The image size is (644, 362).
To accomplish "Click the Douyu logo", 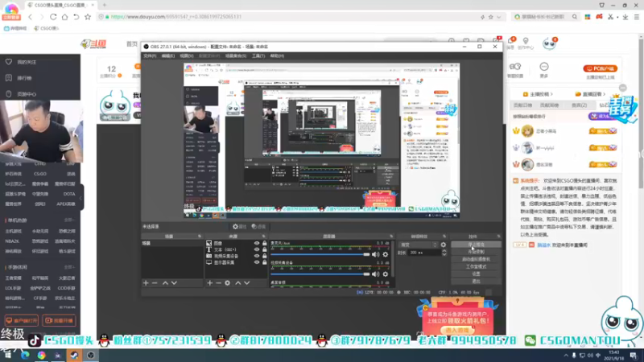I will (93, 44).
